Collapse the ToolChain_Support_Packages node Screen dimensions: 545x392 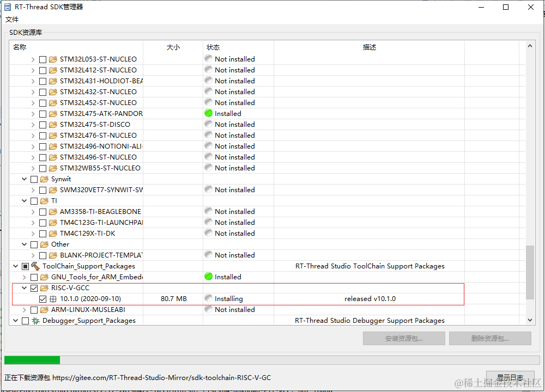pyautogui.click(x=15, y=266)
